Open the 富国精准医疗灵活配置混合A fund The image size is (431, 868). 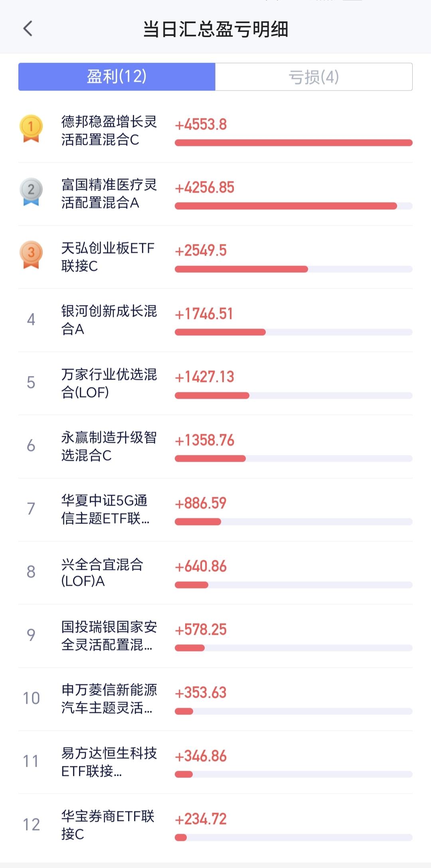(215, 194)
